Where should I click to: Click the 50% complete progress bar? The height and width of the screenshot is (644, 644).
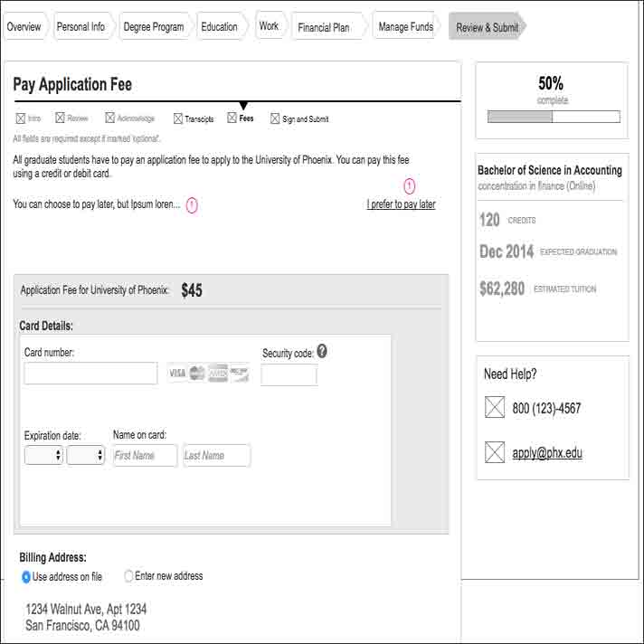(x=554, y=117)
